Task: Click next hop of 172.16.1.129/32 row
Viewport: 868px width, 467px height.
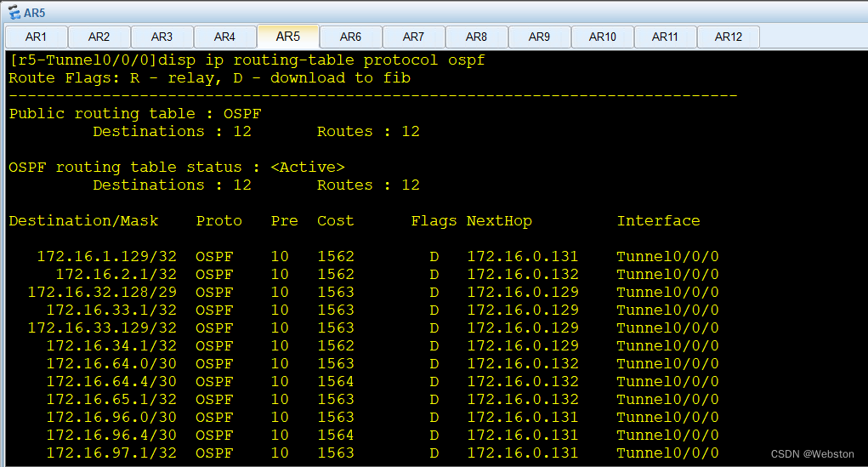Action: click(x=523, y=257)
